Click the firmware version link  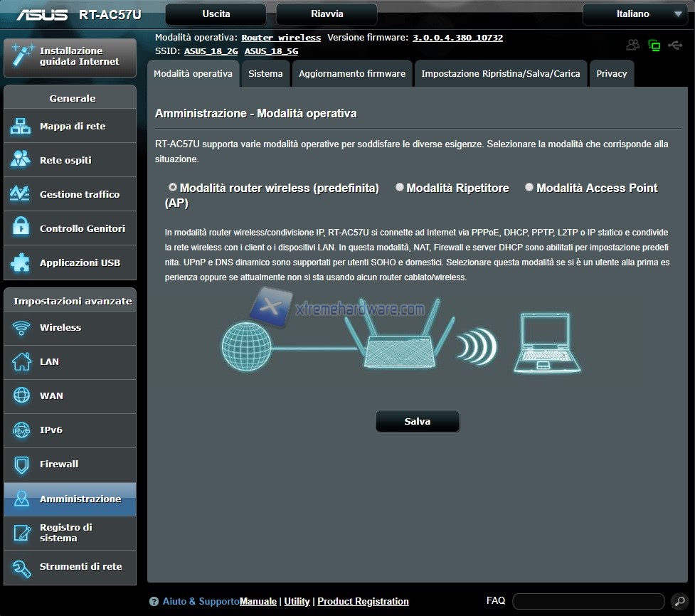457,38
